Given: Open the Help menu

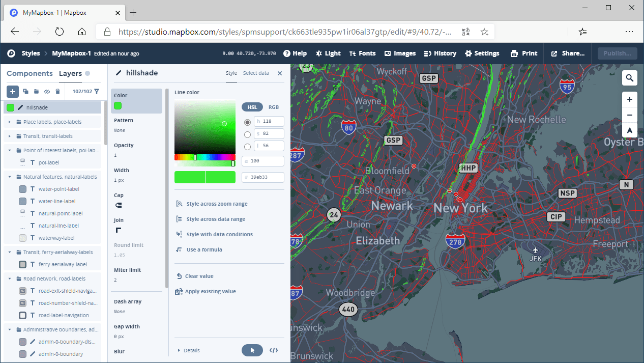Looking at the screenshot, I should (295, 53).
